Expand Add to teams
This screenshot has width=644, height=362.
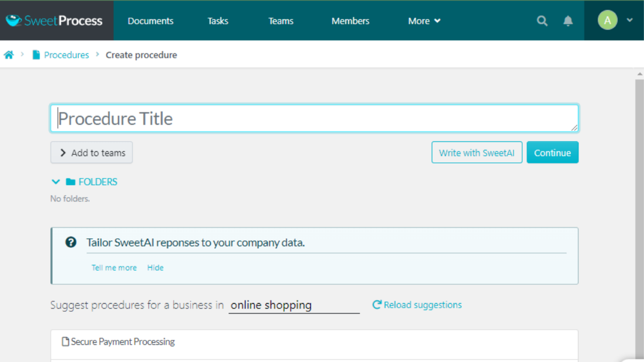point(92,152)
